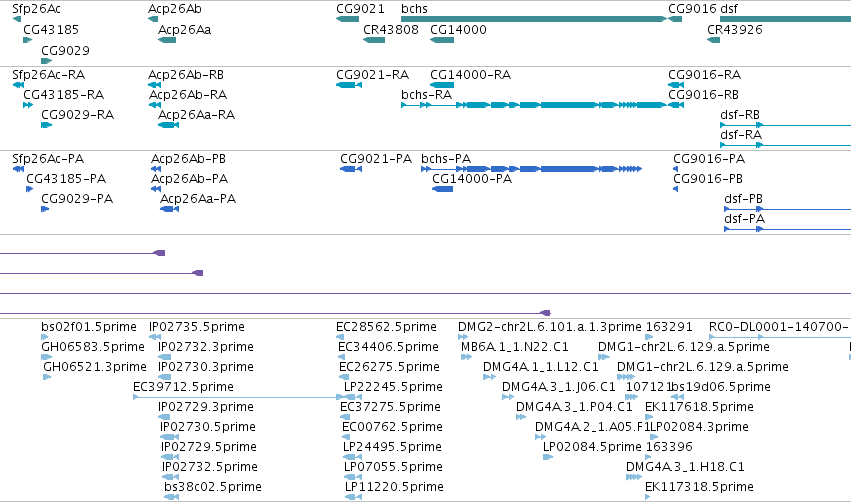Click the Acp26Ab-RB transcript label

(x=186, y=74)
